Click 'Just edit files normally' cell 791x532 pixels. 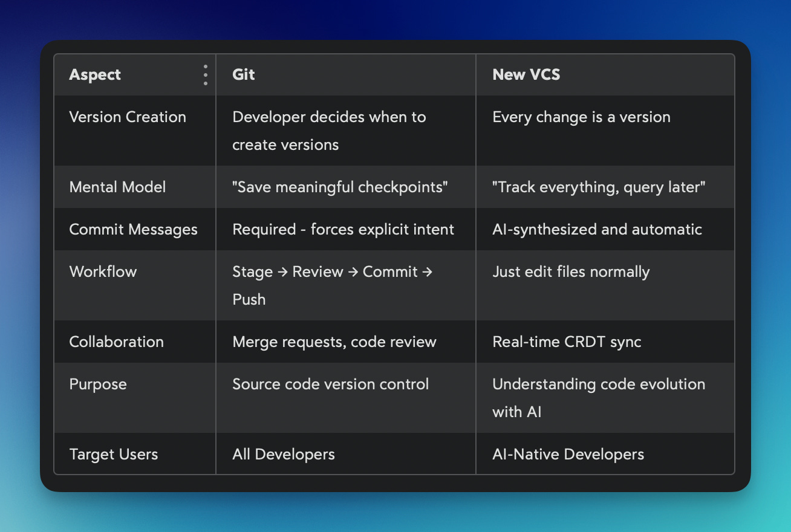click(605, 285)
